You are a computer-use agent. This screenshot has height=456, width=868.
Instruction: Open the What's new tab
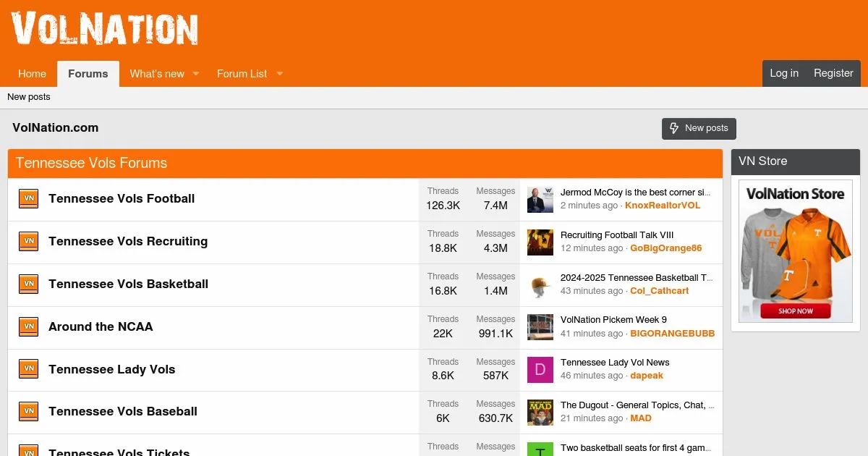157,74
